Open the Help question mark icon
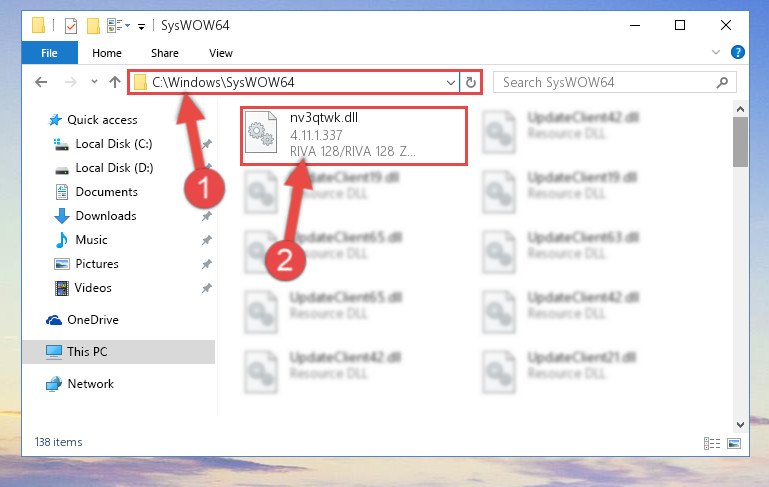 [738, 52]
